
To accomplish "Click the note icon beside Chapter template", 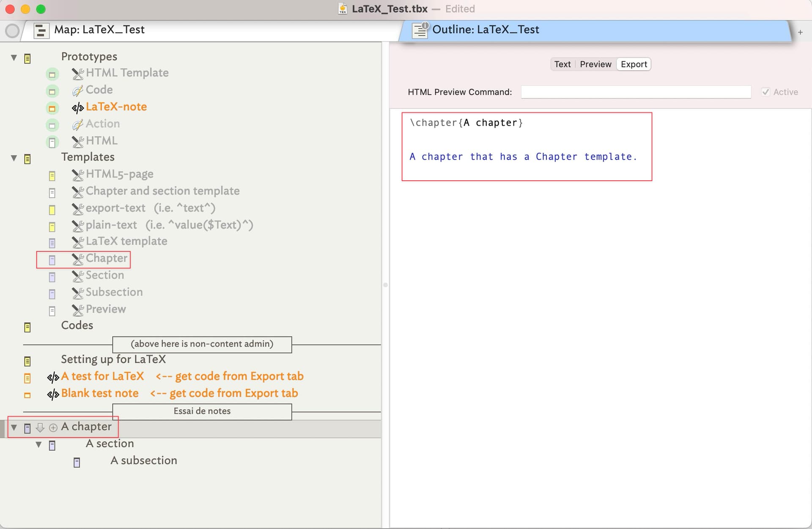I will (52, 260).
